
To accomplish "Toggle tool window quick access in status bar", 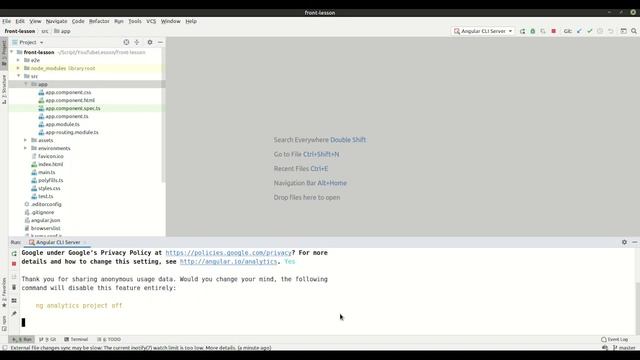I will [x=4, y=348].
